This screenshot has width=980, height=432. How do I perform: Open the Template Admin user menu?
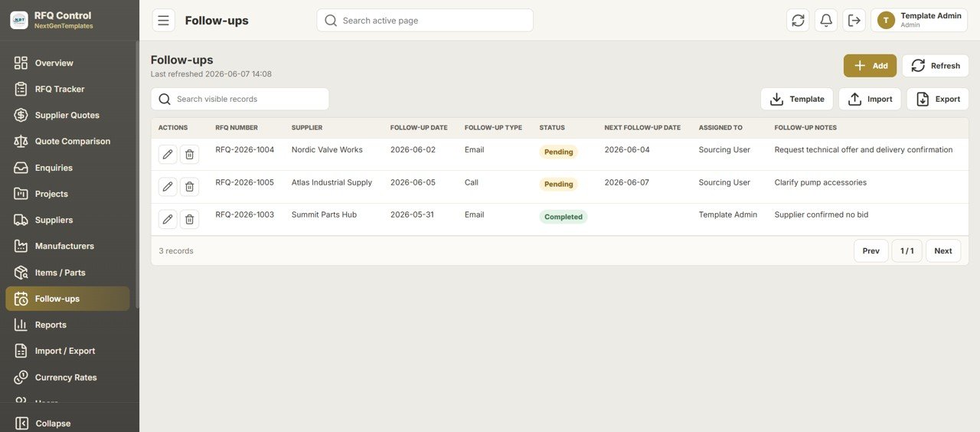click(x=920, y=21)
